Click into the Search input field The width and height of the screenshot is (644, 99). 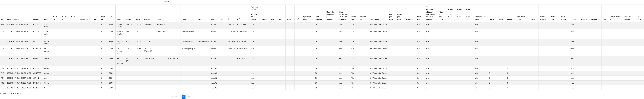(x=180, y=2)
